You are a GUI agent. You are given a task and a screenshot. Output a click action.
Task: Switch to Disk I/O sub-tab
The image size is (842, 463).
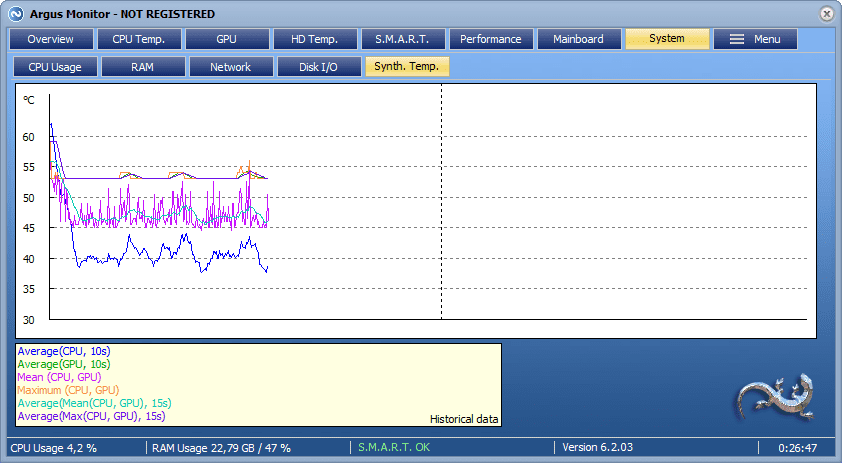tap(319, 67)
